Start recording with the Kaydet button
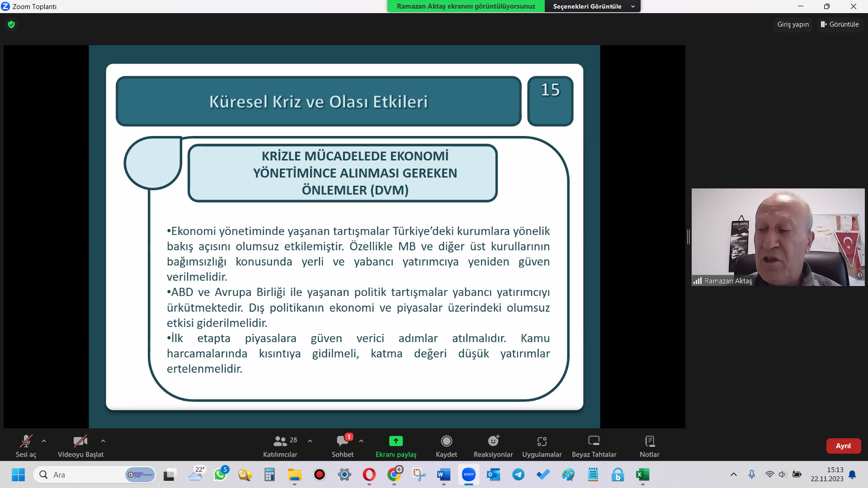The image size is (868, 488). (x=446, y=446)
